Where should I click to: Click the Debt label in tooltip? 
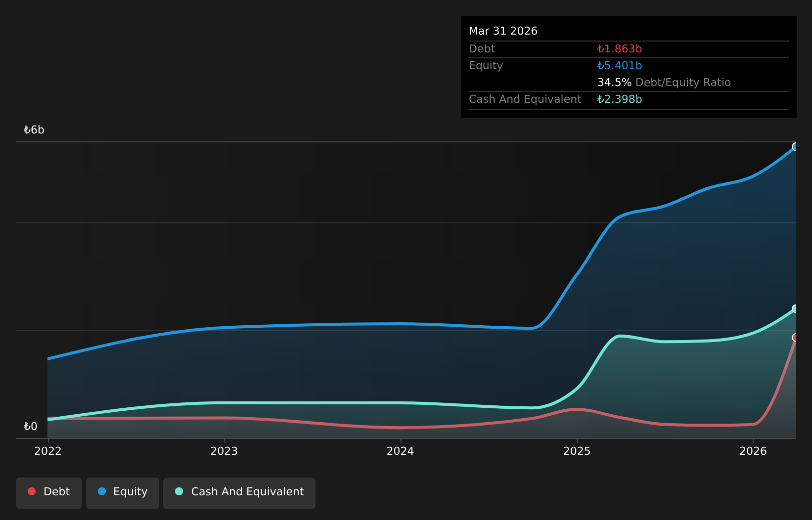(x=482, y=49)
